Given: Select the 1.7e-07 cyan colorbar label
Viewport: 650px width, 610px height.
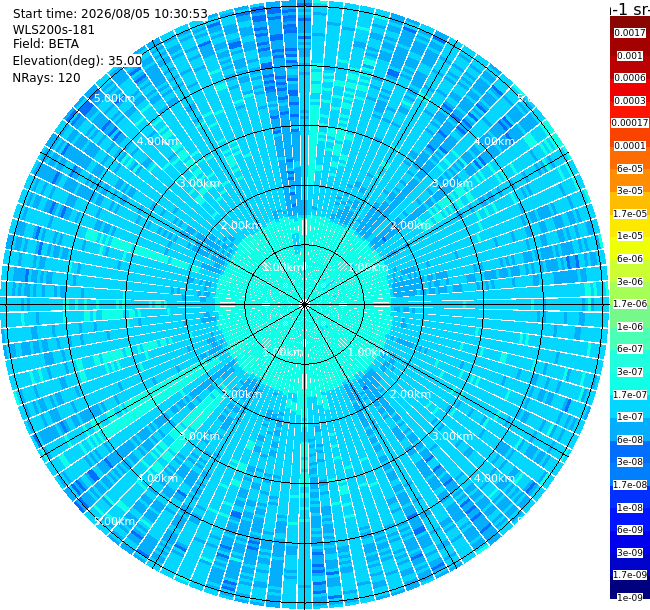Looking at the screenshot, I should (630, 395).
